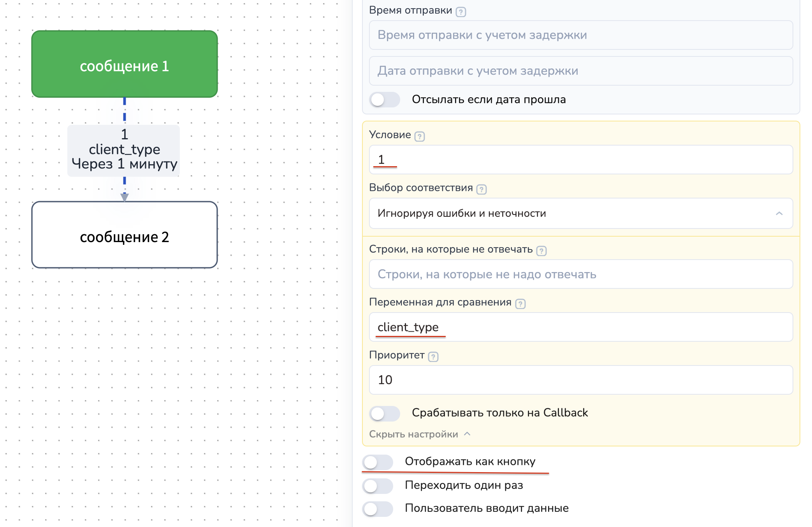812x527 pixels.
Task: Click help icon beside Условие label
Action: point(419,137)
